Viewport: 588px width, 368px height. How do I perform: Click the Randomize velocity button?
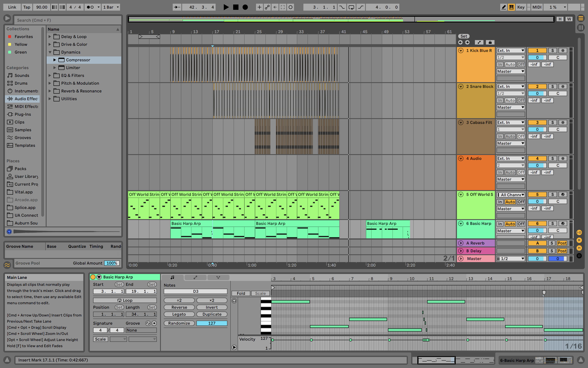[179, 323]
